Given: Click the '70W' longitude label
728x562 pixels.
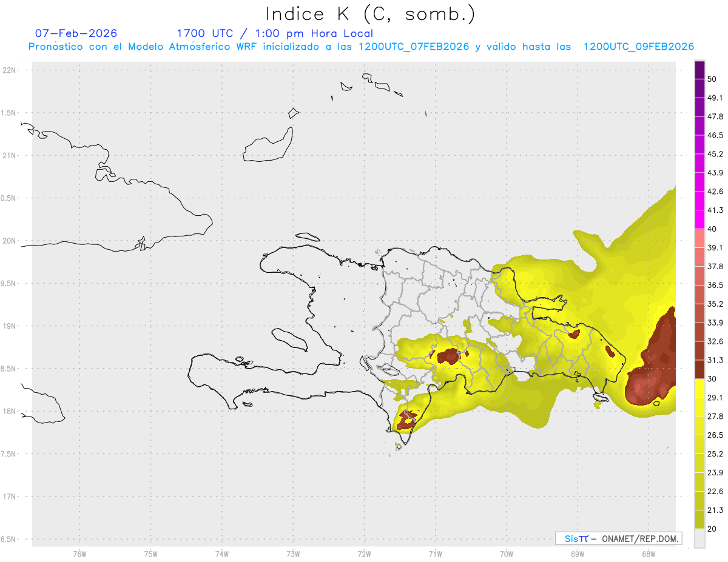Looking at the screenshot, I should pyautogui.click(x=507, y=554).
